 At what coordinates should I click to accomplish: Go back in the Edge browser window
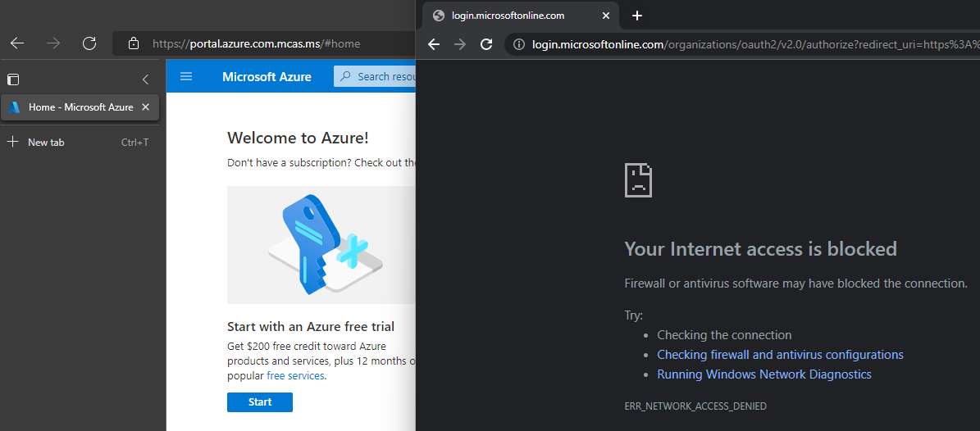17,43
